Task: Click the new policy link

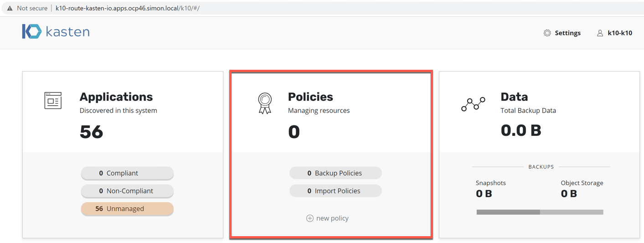Action: 332,218
